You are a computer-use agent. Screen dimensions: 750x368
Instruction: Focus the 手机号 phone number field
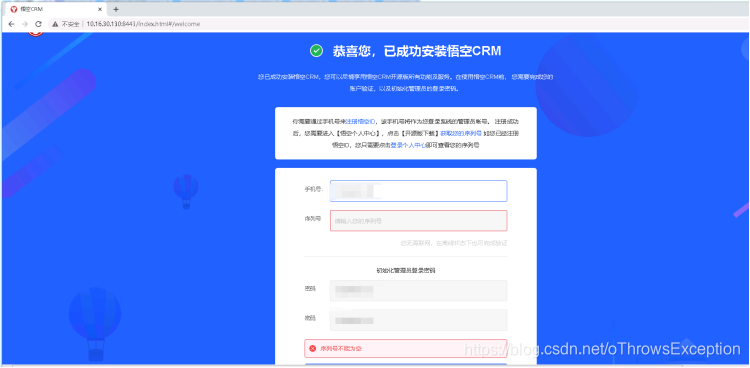(419, 191)
